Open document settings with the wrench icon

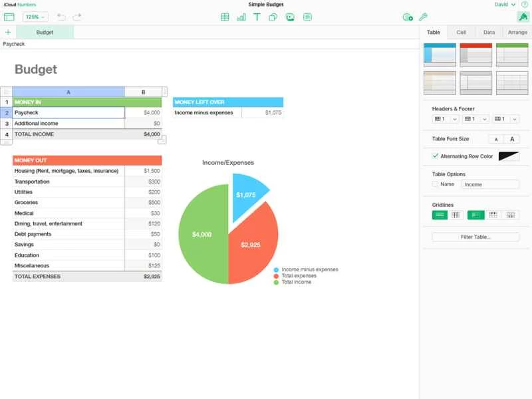(422, 17)
